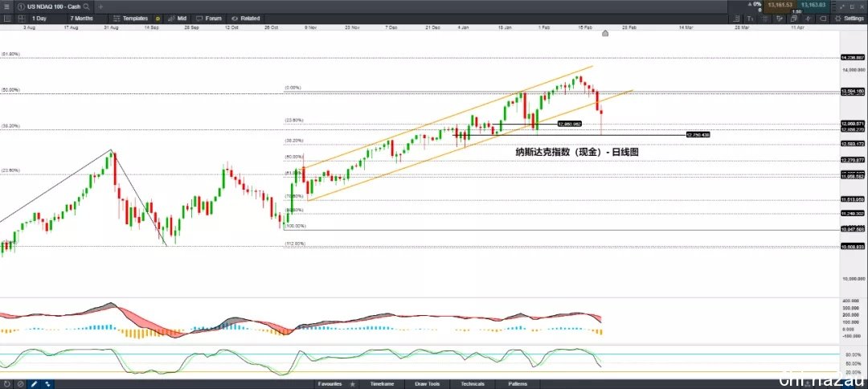Click the (112.80%) Fibonacci level label
The height and width of the screenshot is (389, 868).
click(x=295, y=244)
